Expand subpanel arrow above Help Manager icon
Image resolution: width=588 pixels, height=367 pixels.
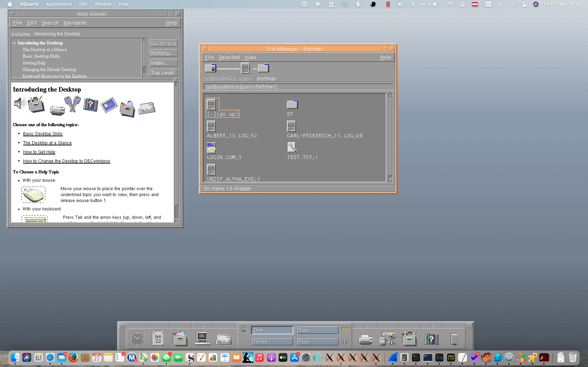(x=432, y=325)
